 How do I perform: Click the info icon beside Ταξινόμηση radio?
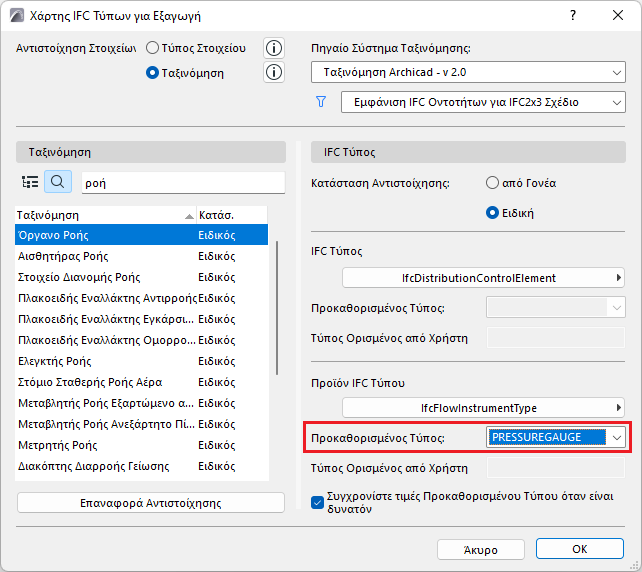click(274, 72)
